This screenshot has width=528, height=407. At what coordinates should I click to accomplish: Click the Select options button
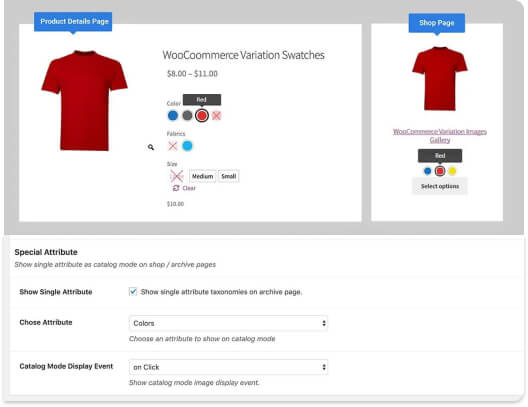440,186
